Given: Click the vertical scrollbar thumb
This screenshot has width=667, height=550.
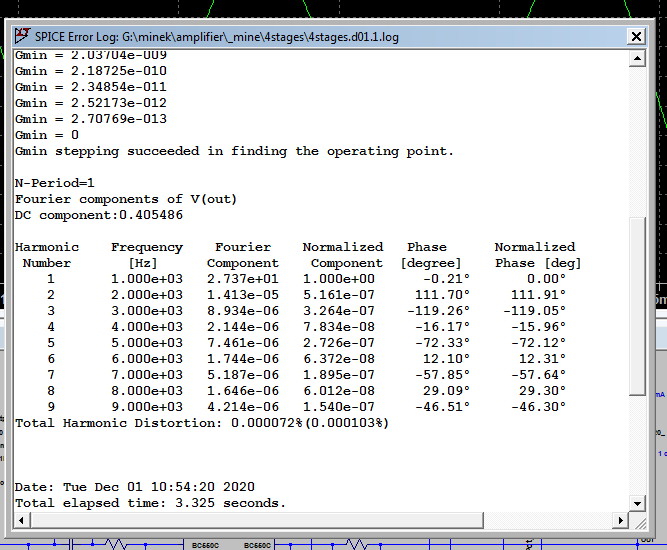Looking at the screenshot, I should tap(637, 306).
